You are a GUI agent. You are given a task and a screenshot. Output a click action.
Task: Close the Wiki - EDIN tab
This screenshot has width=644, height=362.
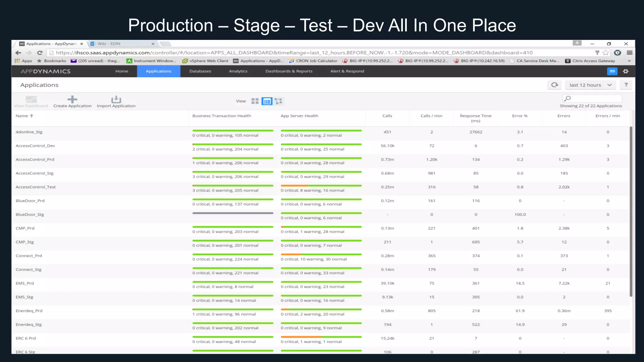(153, 44)
